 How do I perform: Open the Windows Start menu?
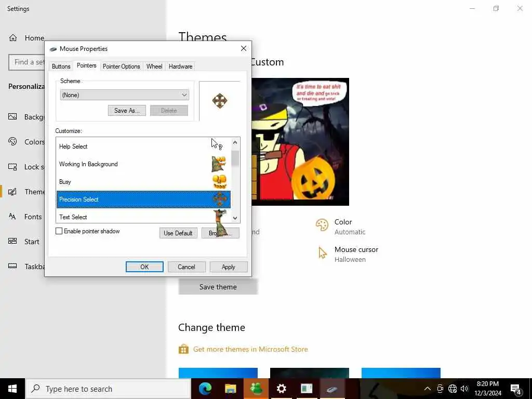point(12,389)
